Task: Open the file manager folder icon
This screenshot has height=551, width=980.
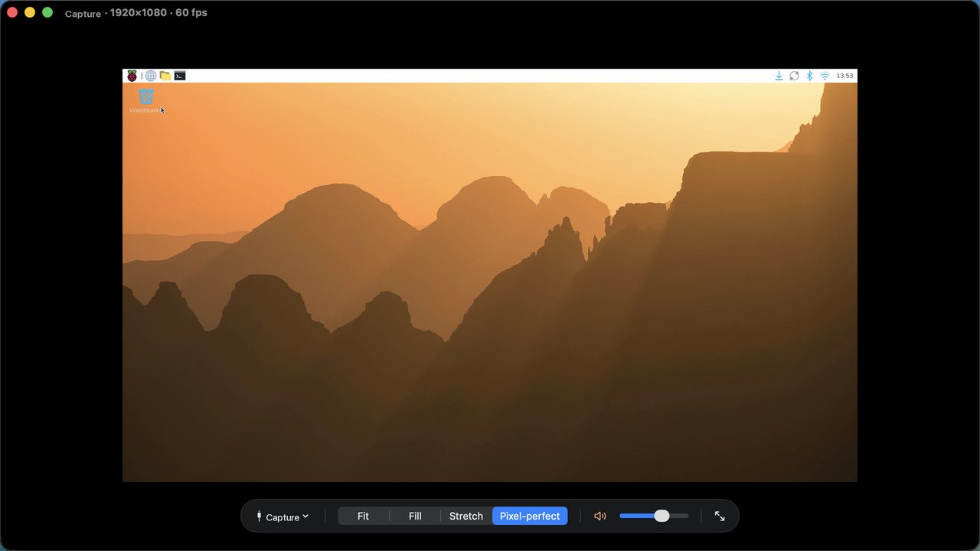Action: click(x=165, y=76)
